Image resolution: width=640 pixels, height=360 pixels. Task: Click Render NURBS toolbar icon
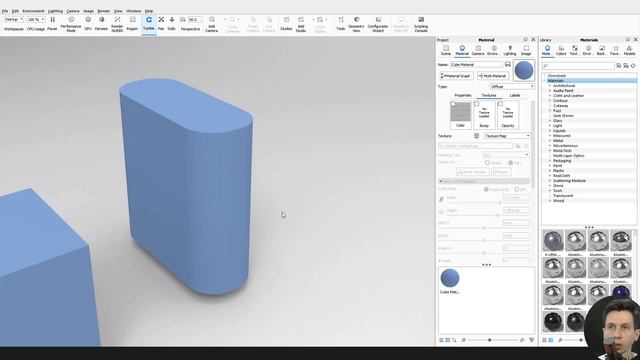pyautogui.click(x=117, y=24)
